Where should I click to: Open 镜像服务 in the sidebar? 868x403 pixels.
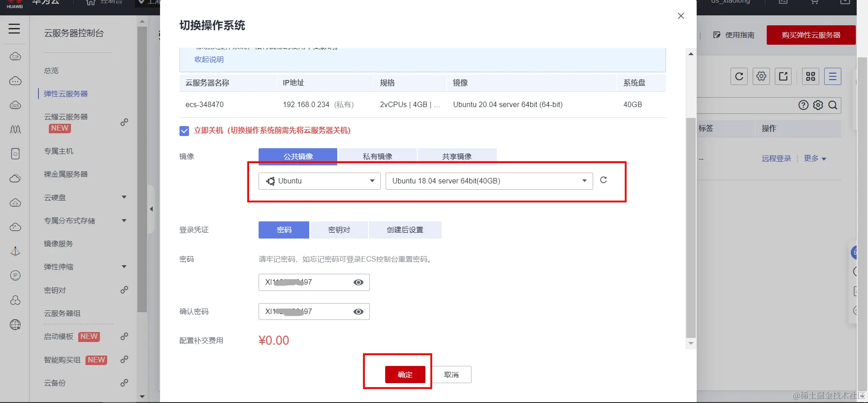tap(58, 244)
